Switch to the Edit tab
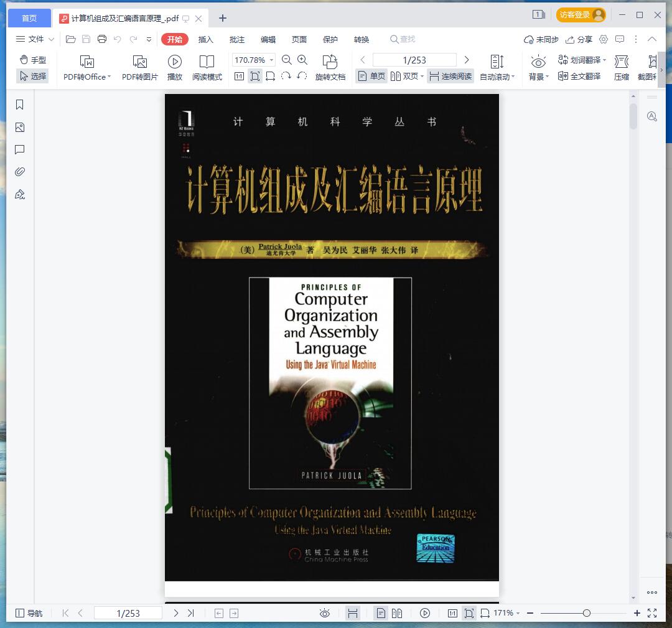Viewport: 672px width, 628px height. point(268,39)
